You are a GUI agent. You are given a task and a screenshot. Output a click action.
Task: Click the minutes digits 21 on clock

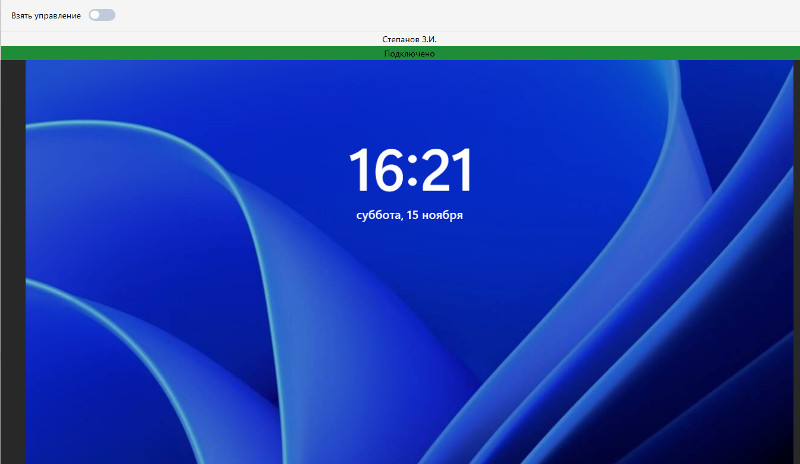[x=446, y=171]
